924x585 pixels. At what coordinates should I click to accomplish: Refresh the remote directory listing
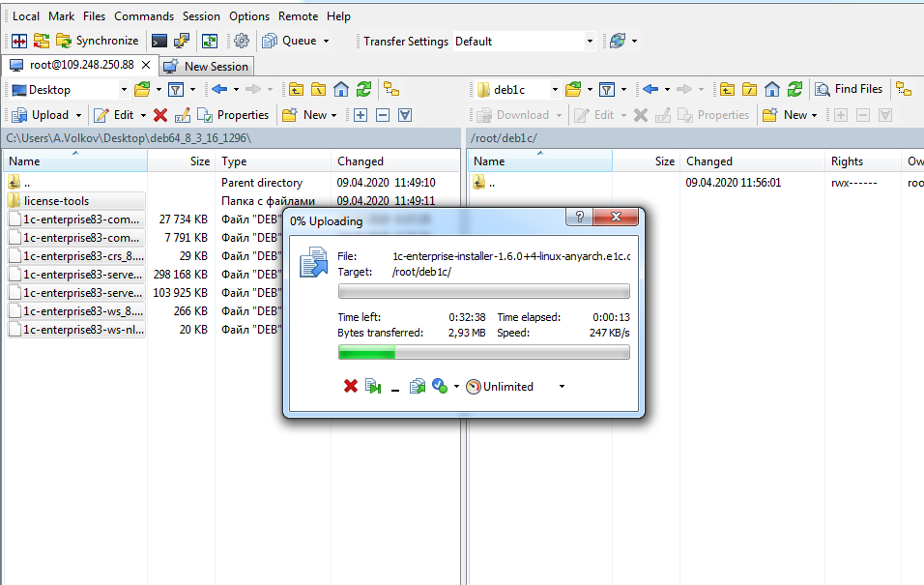point(794,89)
